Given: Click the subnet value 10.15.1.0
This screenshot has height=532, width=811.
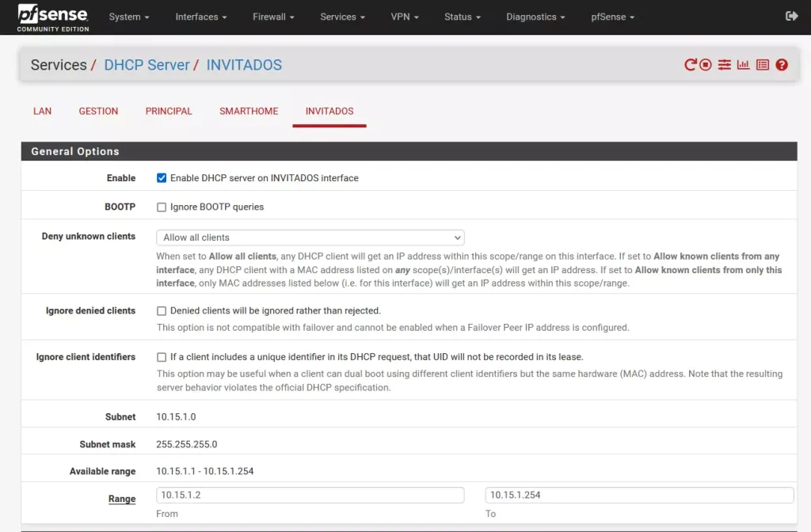Looking at the screenshot, I should point(176,416).
